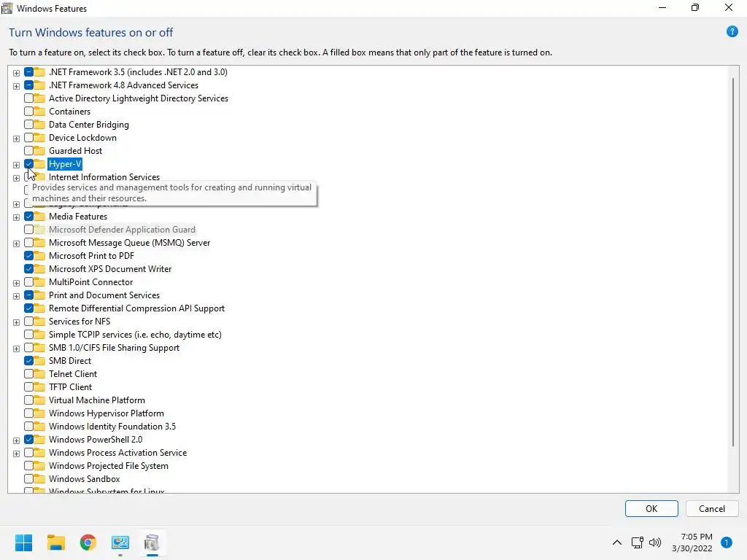Image resolution: width=747 pixels, height=560 pixels.
Task: Select Active Directory Lightweight Directory Services label
Action: (x=138, y=98)
